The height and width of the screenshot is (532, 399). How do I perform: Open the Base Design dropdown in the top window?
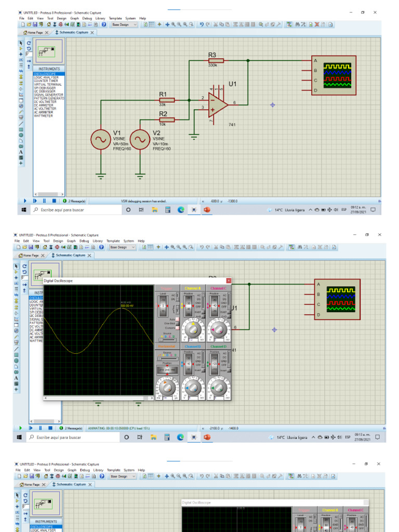(x=124, y=24)
